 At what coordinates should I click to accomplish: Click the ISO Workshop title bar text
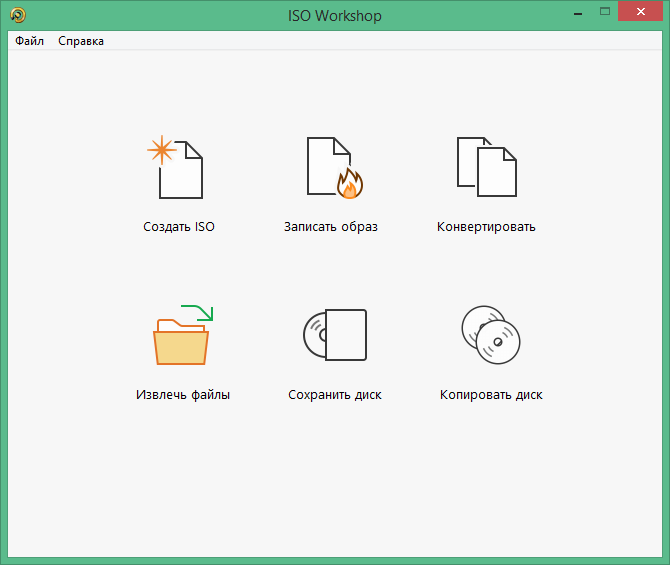click(x=334, y=16)
